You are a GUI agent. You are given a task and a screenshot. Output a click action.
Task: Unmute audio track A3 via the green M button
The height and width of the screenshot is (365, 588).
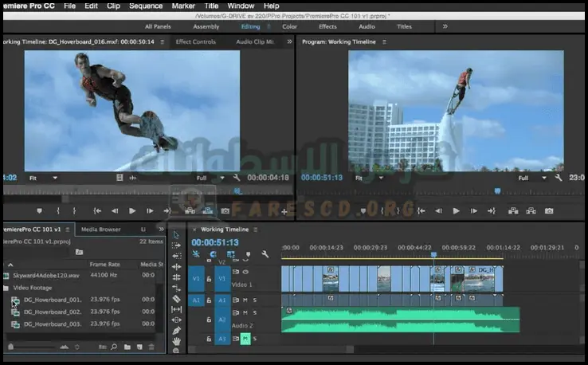click(x=245, y=339)
